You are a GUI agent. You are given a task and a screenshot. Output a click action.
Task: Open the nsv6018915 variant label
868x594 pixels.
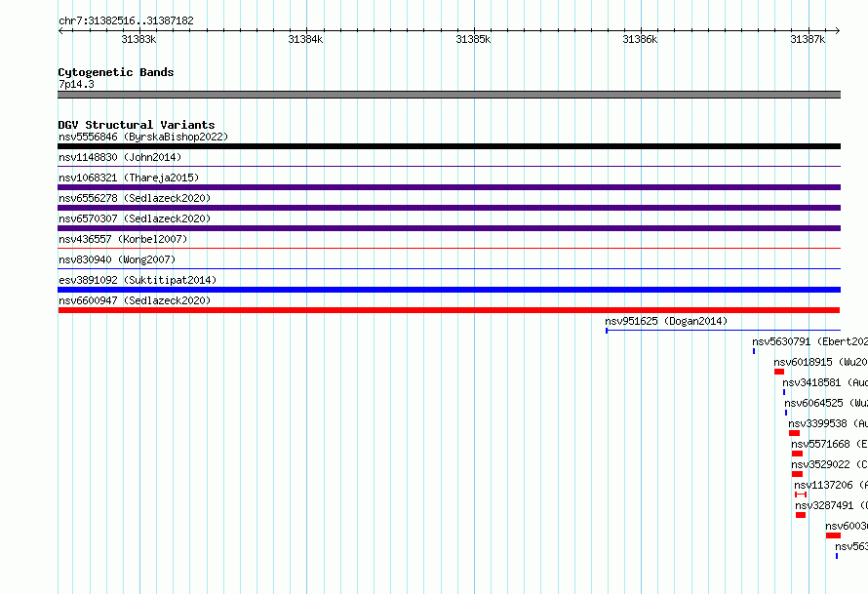coord(821,362)
